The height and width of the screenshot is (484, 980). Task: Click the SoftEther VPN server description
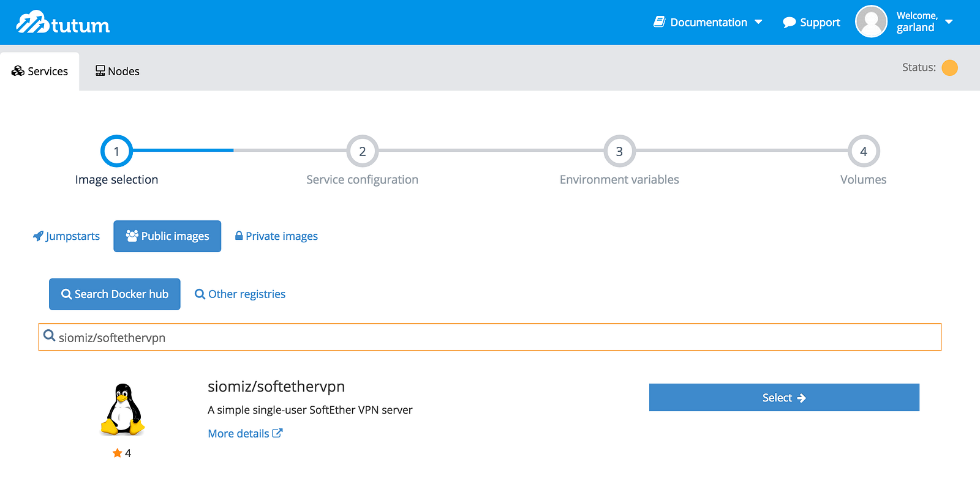point(310,410)
